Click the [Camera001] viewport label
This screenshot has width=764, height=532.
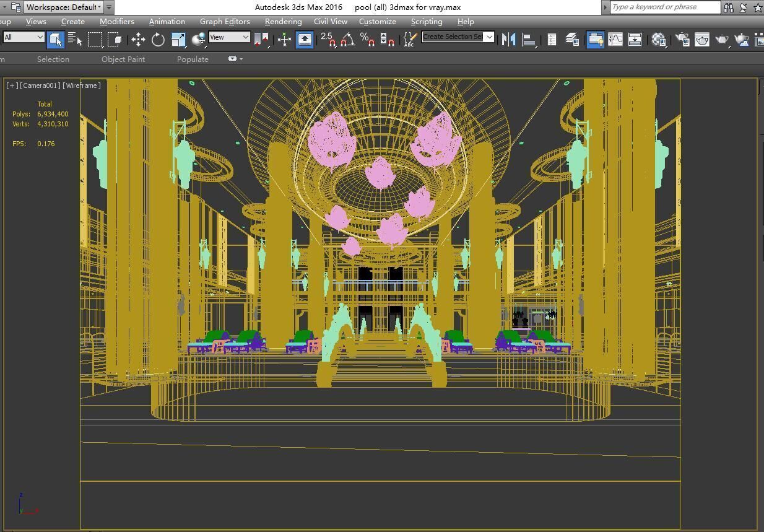[40, 85]
